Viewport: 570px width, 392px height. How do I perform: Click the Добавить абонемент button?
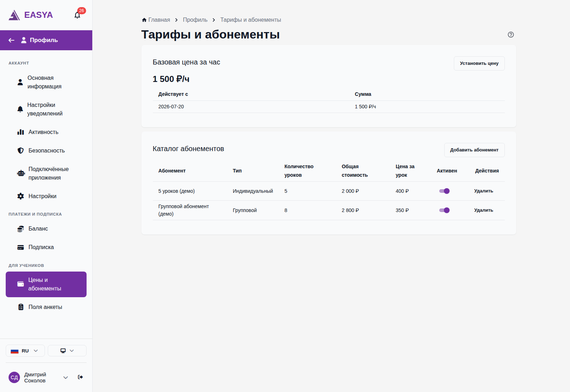pos(474,150)
